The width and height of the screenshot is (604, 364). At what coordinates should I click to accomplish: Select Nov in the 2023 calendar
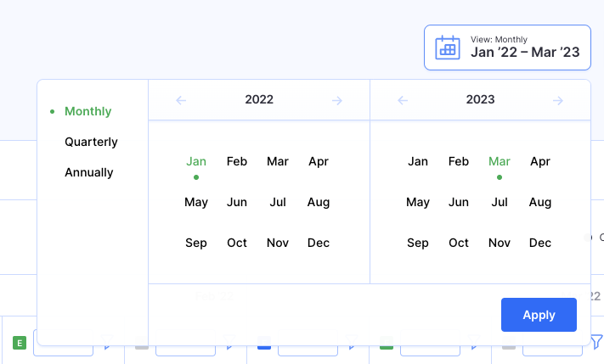tap(500, 243)
